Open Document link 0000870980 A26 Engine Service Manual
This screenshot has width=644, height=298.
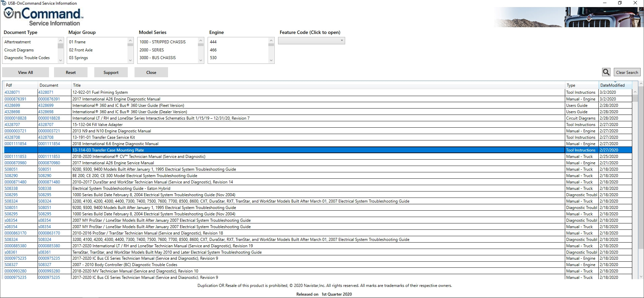tap(49, 163)
